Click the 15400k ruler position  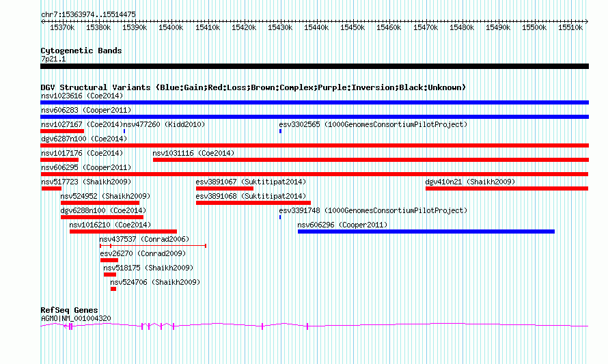coord(171,27)
